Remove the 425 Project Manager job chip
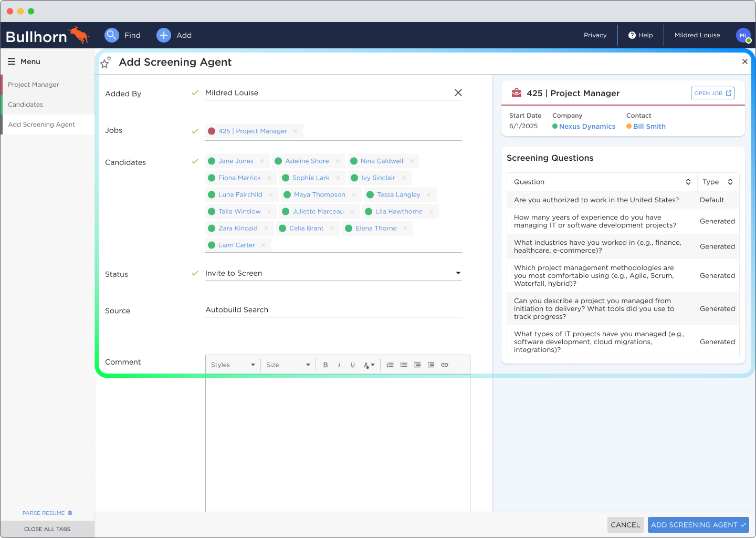Screen dimensions: 756x538 click(296, 131)
